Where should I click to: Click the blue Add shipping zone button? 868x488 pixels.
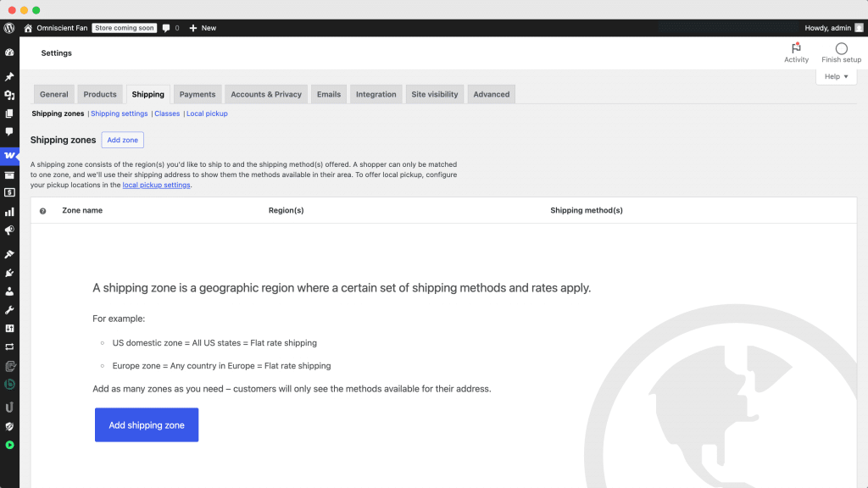[x=147, y=425]
